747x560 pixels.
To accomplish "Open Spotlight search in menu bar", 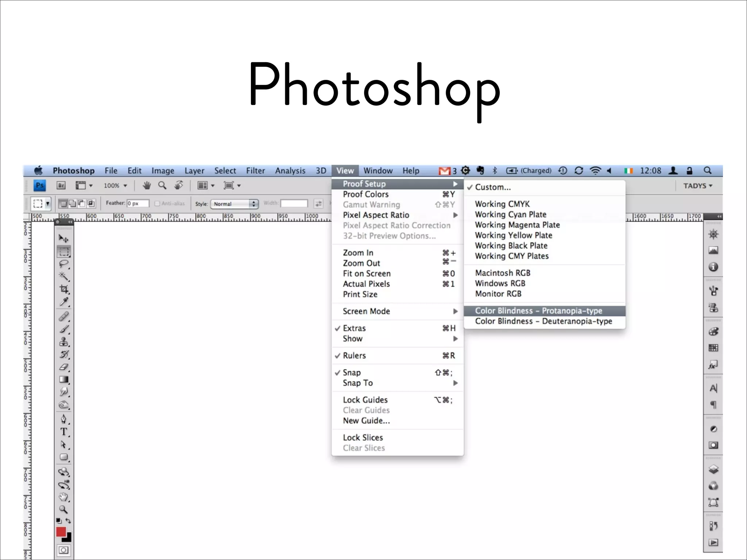I will [708, 171].
